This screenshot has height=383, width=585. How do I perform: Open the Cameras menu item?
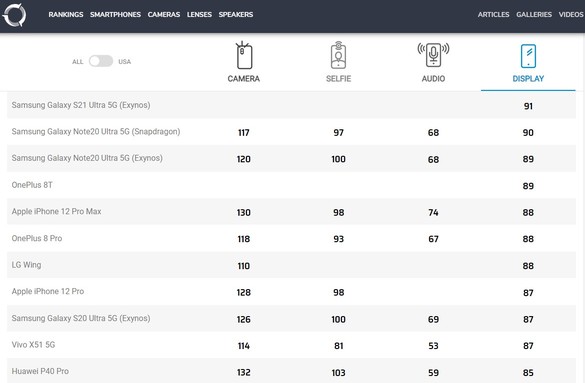(x=164, y=15)
